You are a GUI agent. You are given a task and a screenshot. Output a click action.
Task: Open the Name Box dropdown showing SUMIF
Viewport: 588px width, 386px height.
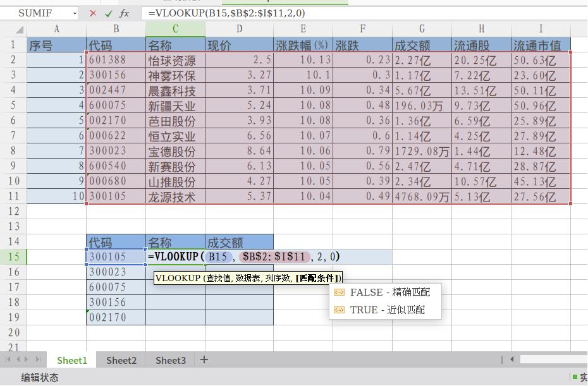tap(75, 13)
